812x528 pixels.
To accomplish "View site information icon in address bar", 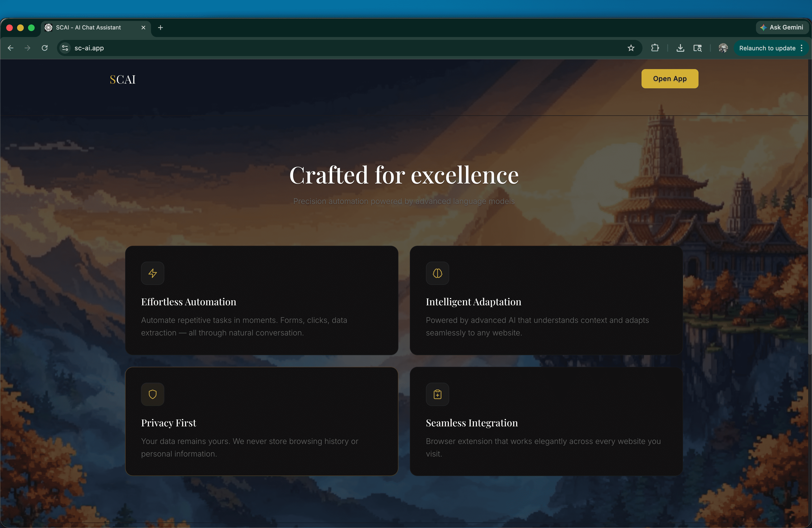I will click(x=65, y=48).
